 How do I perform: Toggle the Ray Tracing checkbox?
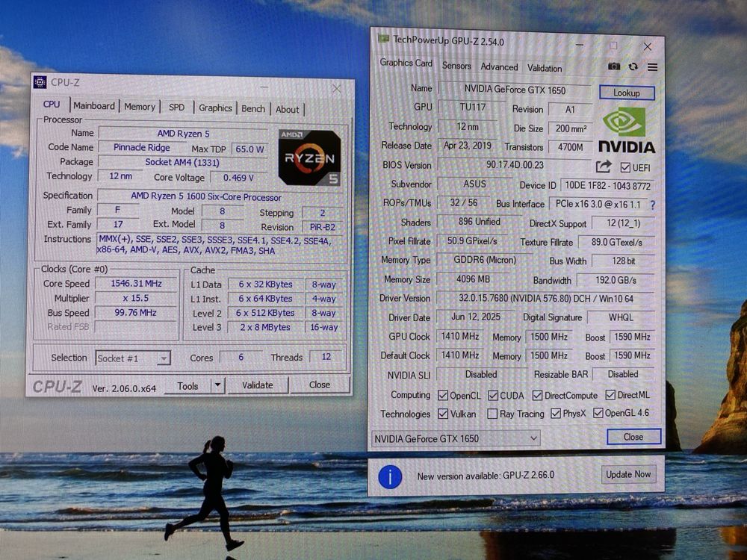coord(492,414)
